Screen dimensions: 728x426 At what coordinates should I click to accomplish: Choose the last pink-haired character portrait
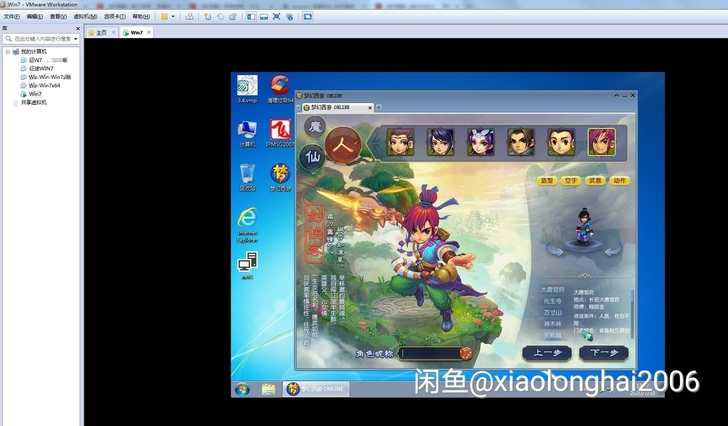[x=601, y=142]
